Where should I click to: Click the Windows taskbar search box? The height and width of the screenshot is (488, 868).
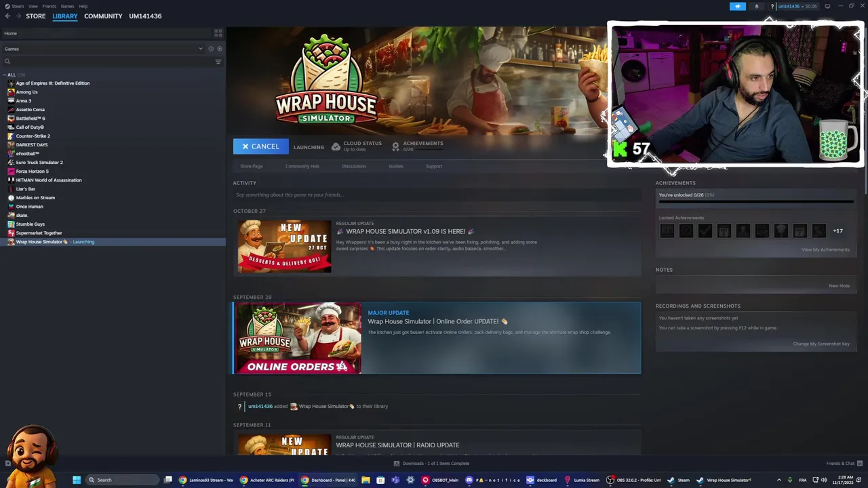(121, 480)
